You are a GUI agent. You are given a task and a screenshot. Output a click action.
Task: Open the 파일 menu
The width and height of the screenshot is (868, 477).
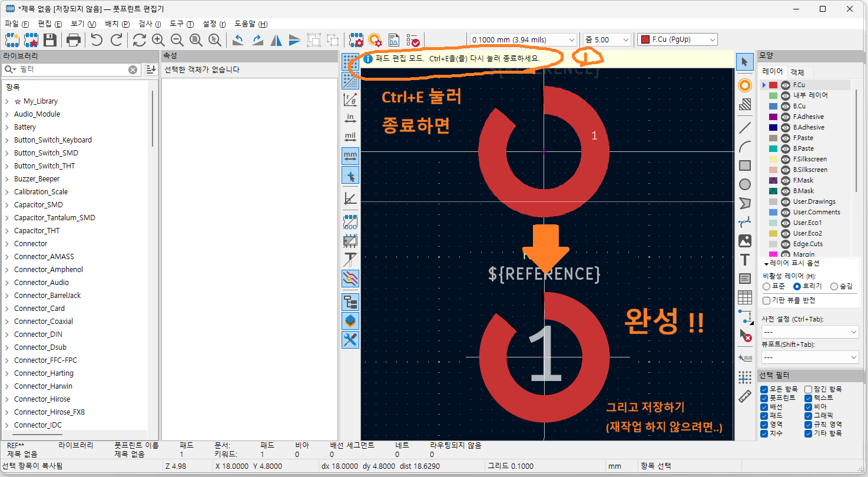tap(16, 24)
